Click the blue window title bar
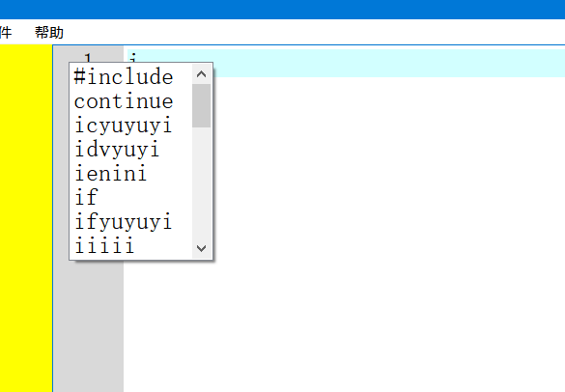The height and width of the screenshot is (392, 565). click(282, 10)
